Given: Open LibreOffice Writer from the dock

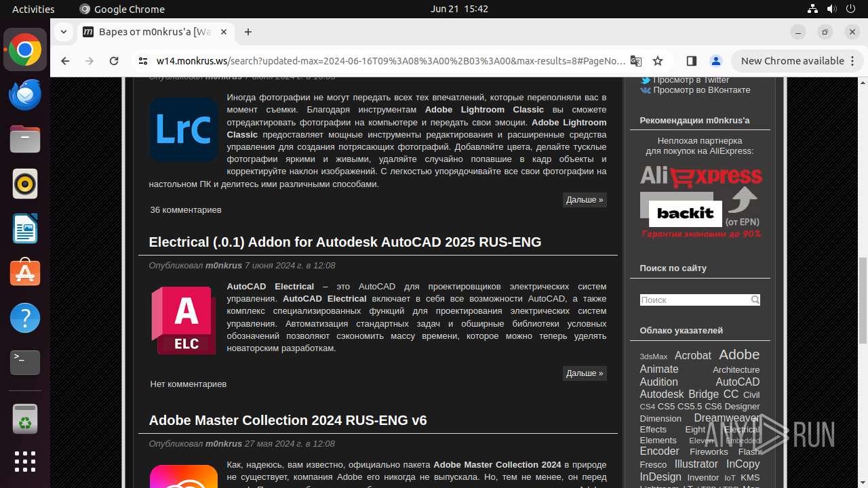Looking at the screenshot, I should (x=25, y=228).
